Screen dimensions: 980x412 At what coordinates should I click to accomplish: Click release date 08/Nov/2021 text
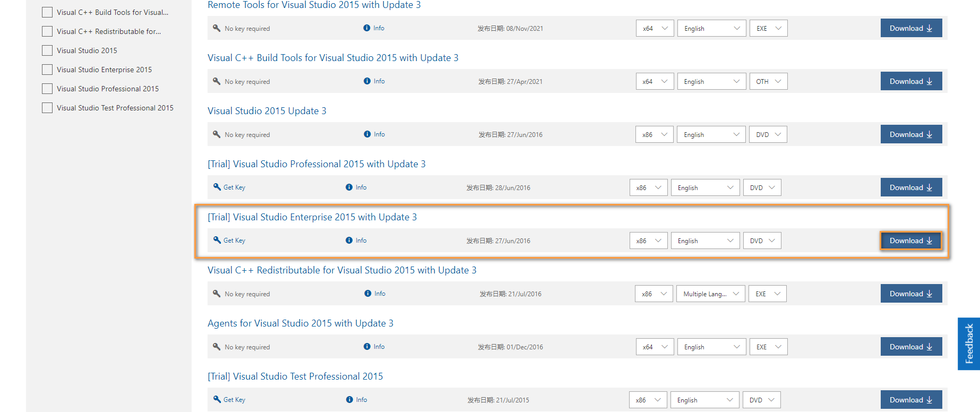[510, 28]
